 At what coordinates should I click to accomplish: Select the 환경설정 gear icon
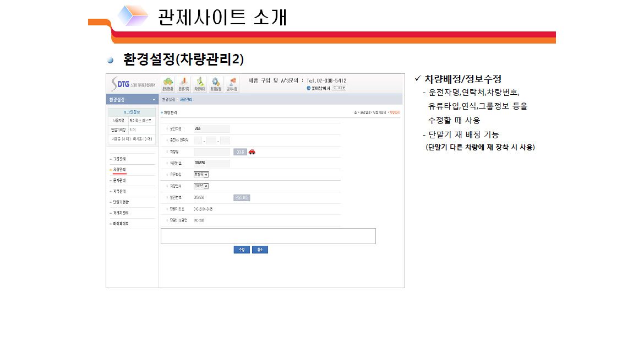click(216, 83)
